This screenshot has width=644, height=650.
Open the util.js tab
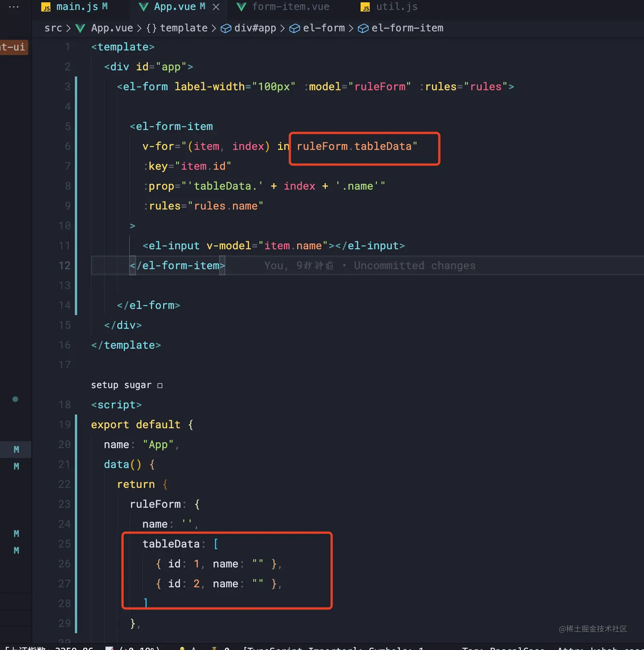[397, 7]
